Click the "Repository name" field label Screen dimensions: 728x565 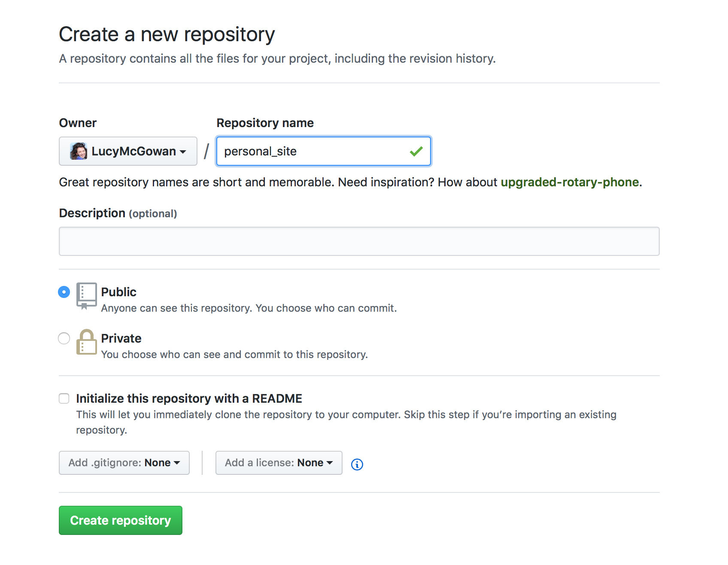pos(265,123)
